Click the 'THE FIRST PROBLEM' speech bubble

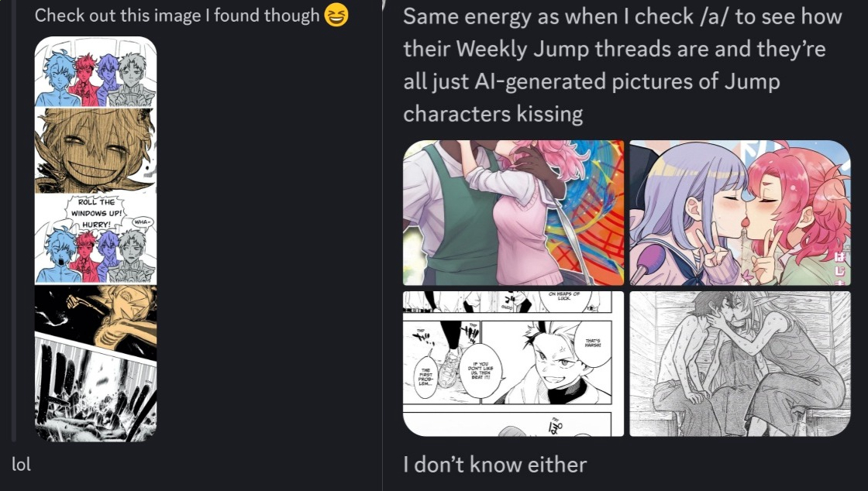[x=425, y=377]
